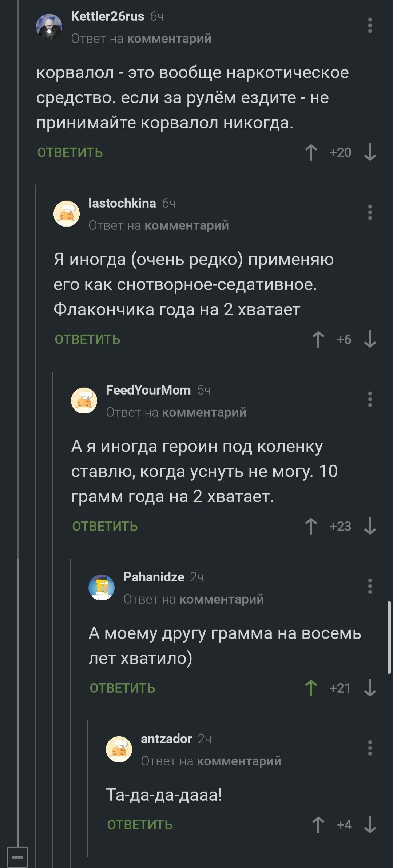Upvote FeedYourMom's comment

tap(311, 526)
